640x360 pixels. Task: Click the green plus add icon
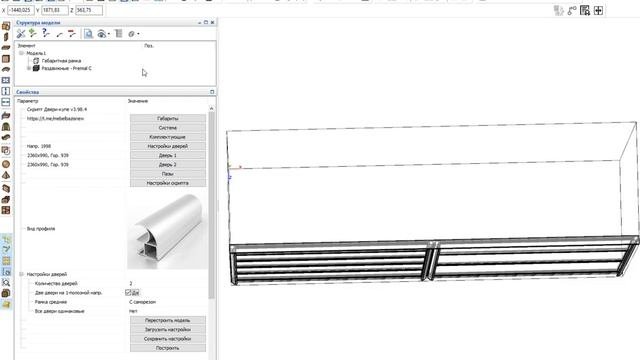click(x=33, y=33)
